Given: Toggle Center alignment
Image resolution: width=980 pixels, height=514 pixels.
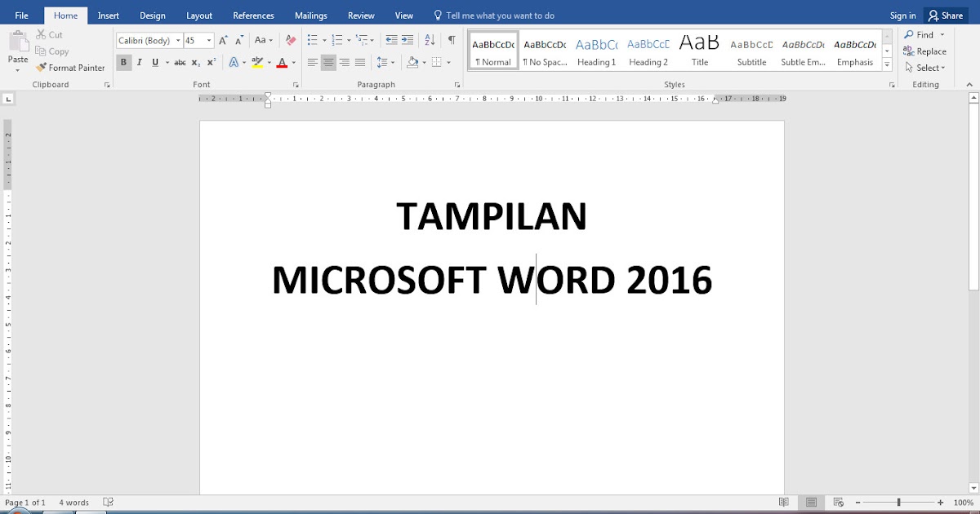Looking at the screenshot, I should 328,63.
